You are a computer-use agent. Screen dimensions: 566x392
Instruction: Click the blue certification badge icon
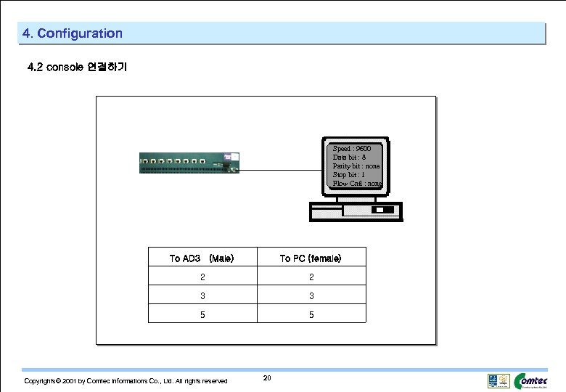click(x=493, y=381)
